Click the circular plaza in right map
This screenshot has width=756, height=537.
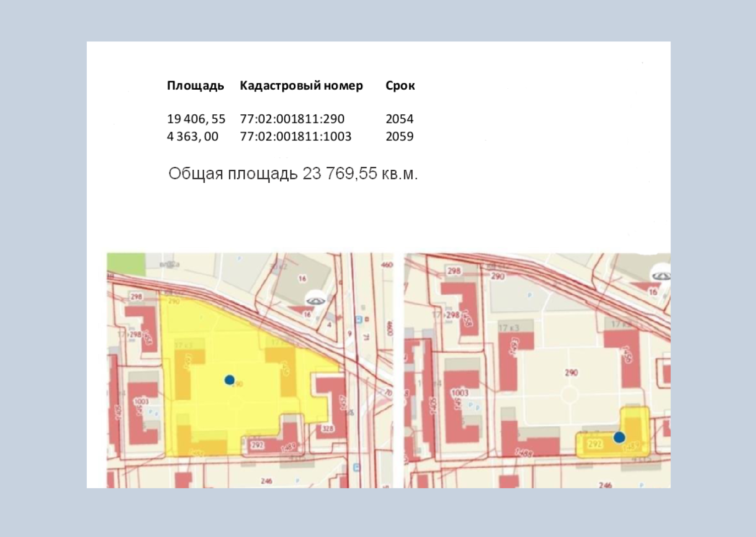point(570,394)
